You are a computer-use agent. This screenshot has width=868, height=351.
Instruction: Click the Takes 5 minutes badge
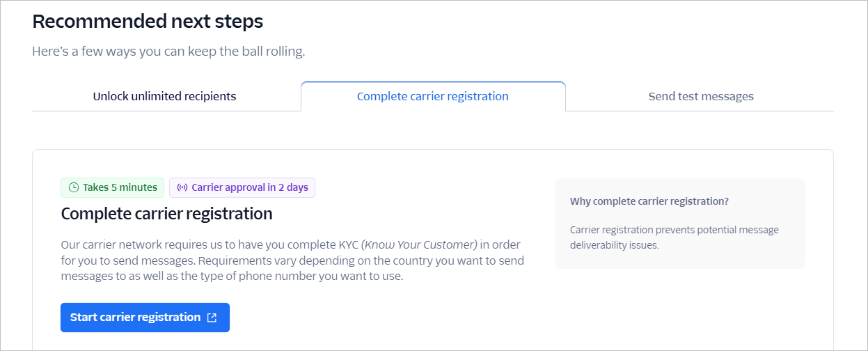click(113, 187)
